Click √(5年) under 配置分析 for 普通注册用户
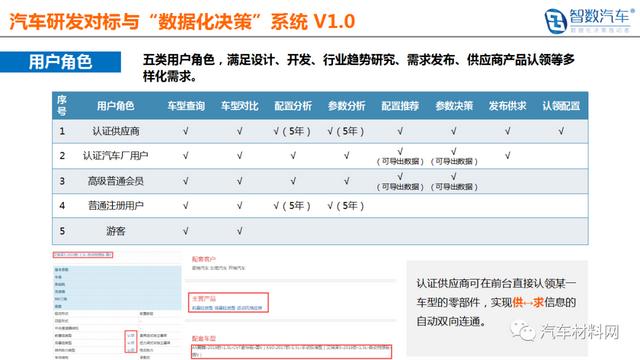 pyautogui.click(x=292, y=206)
